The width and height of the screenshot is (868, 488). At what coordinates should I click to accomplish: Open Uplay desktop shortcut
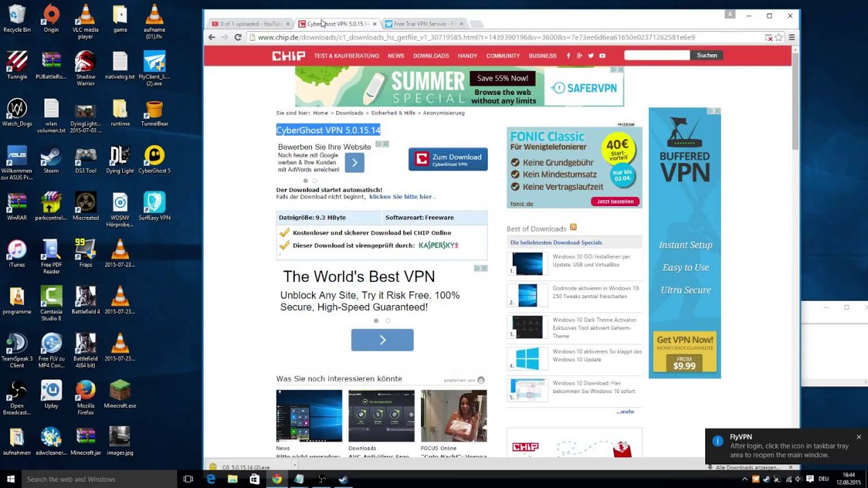(51, 394)
